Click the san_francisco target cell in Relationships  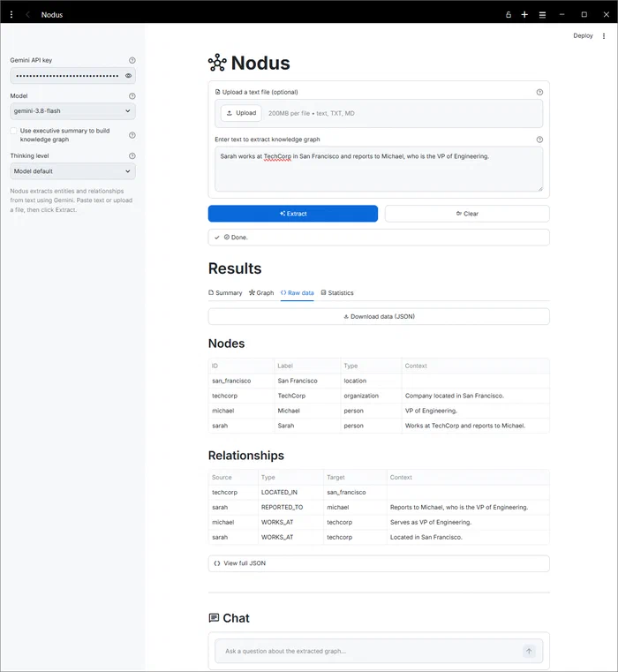click(355, 492)
